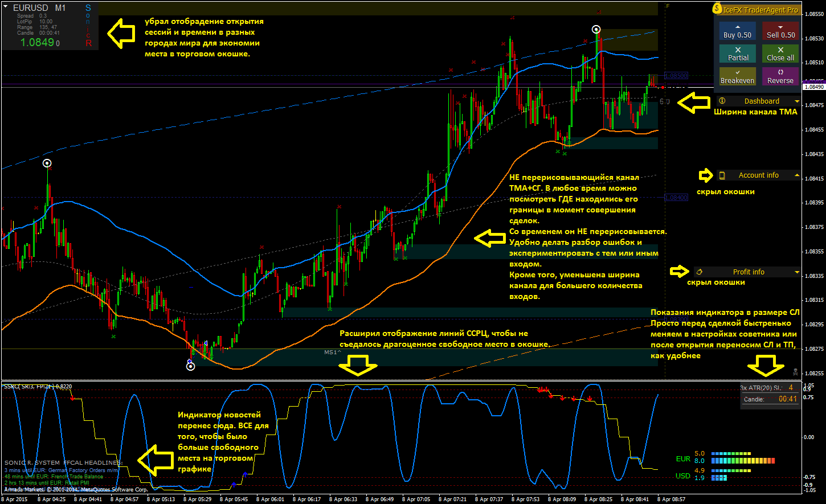Click the Retail PMI news headline
826x504 pixels.
click(47, 483)
